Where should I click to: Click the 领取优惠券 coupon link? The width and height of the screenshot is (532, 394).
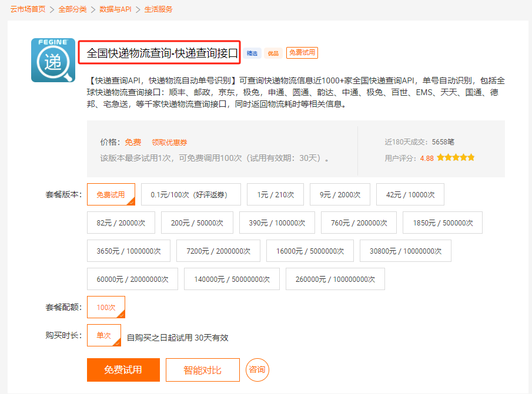[x=169, y=142]
